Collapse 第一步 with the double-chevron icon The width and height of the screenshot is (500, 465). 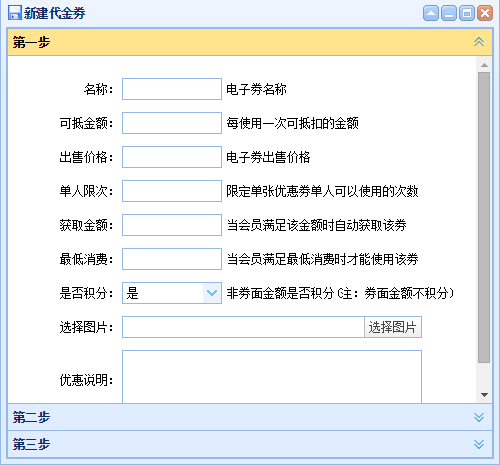pyautogui.click(x=479, y=42)
